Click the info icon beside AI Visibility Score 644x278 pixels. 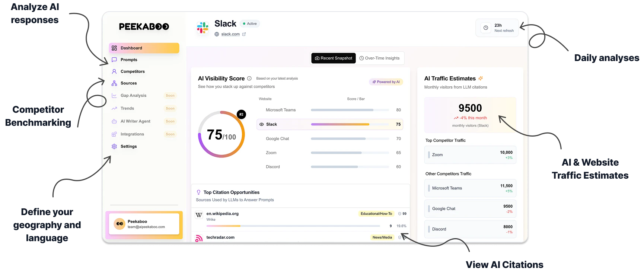(x=249, y=79)
